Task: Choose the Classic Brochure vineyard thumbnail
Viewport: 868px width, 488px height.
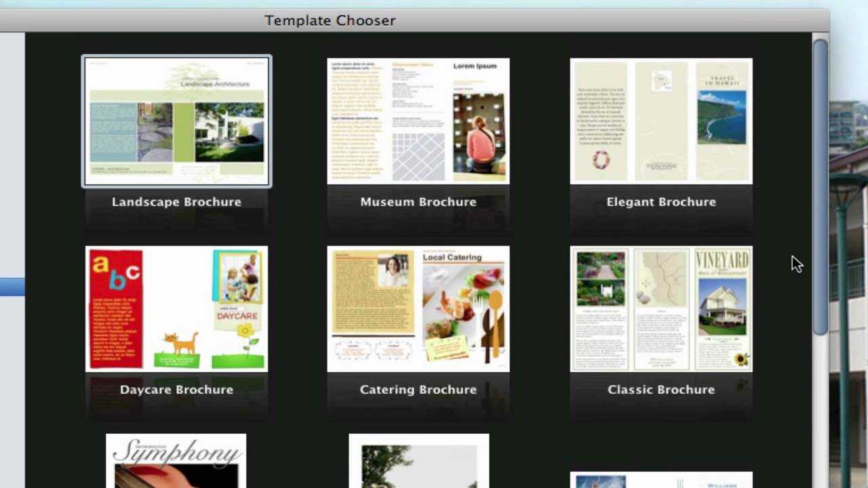Action: (x=661, y=309)
